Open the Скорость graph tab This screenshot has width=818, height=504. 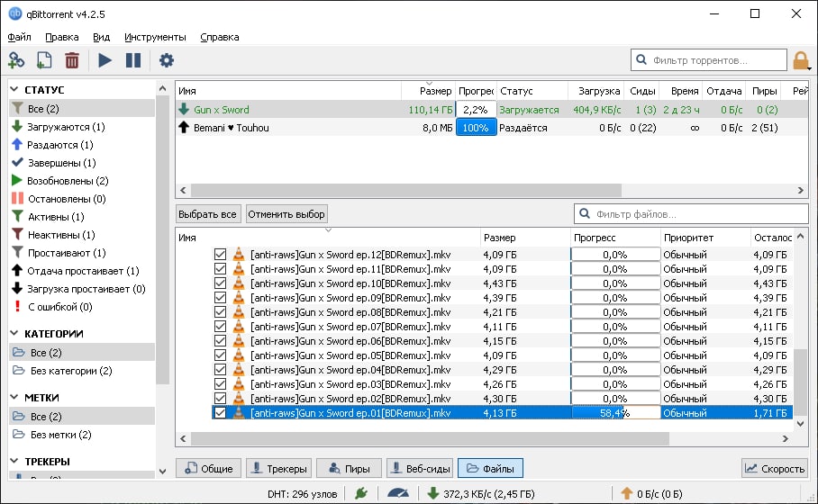775,469
